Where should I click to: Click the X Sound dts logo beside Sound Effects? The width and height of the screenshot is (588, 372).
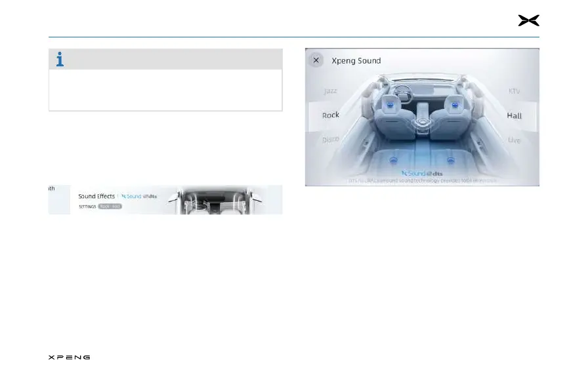point(138,196)
